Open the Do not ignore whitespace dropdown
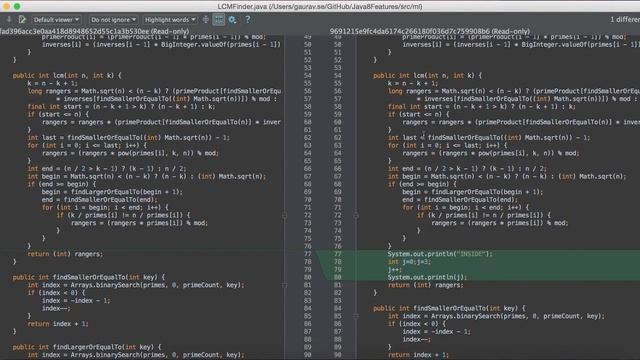Viewport: 640px width, 360px height. 113,20
